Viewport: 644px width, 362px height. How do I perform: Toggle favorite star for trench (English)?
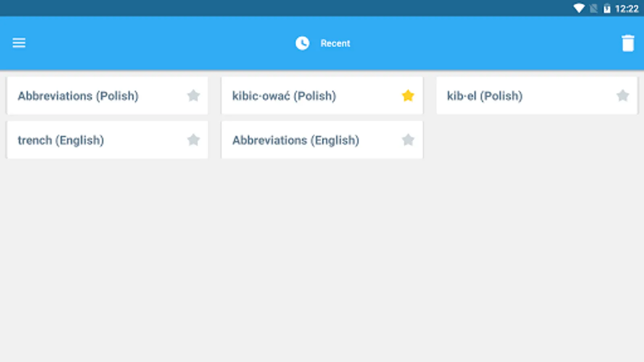194,140
